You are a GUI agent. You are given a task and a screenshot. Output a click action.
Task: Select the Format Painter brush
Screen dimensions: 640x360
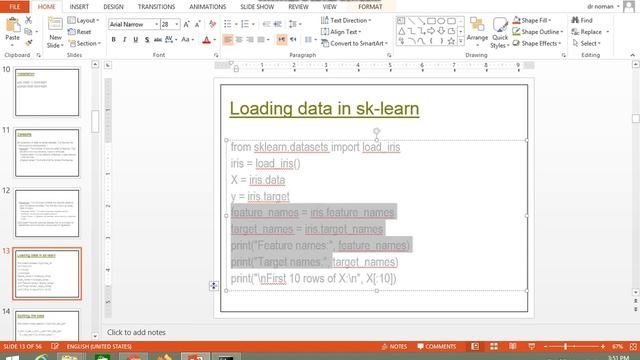[28, 42]
